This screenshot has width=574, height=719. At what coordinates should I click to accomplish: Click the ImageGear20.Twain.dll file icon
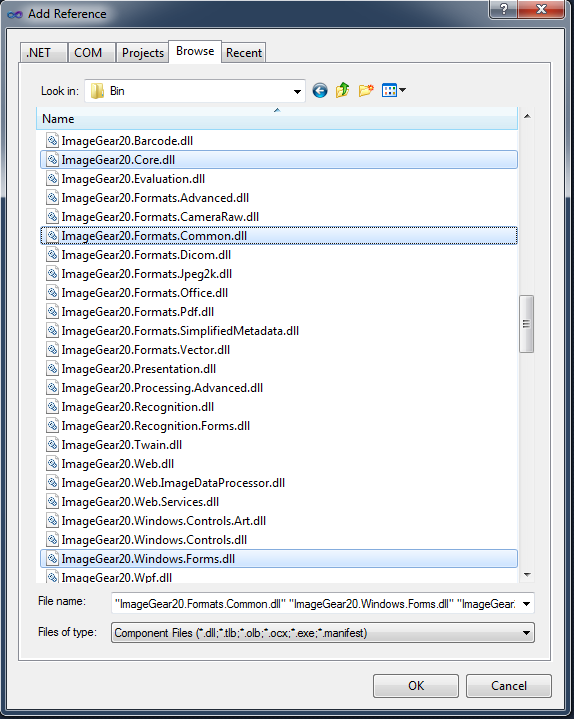pyautogui.click(x=52, y=444)
